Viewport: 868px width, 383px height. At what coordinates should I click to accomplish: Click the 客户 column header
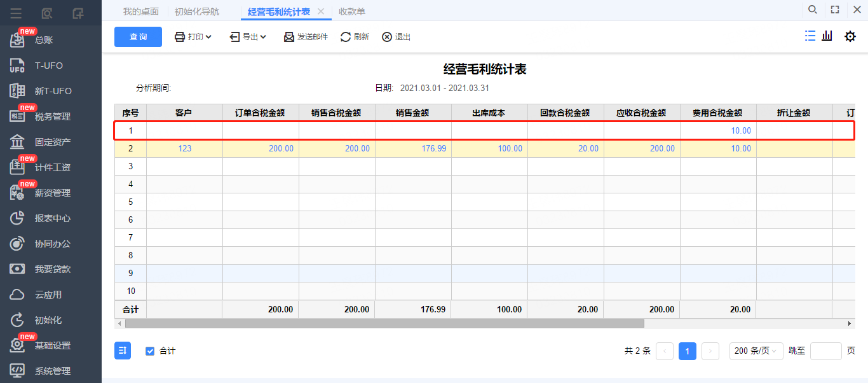184,113
